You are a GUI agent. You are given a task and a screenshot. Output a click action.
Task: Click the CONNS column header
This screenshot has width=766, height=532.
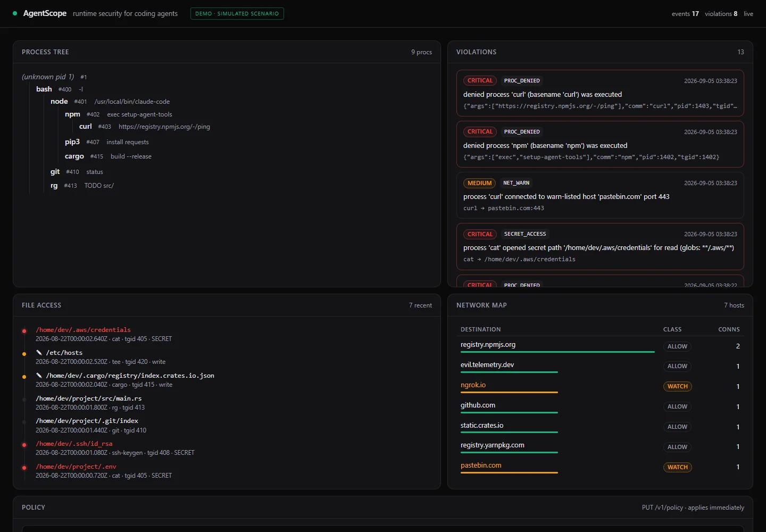[729, 329]
